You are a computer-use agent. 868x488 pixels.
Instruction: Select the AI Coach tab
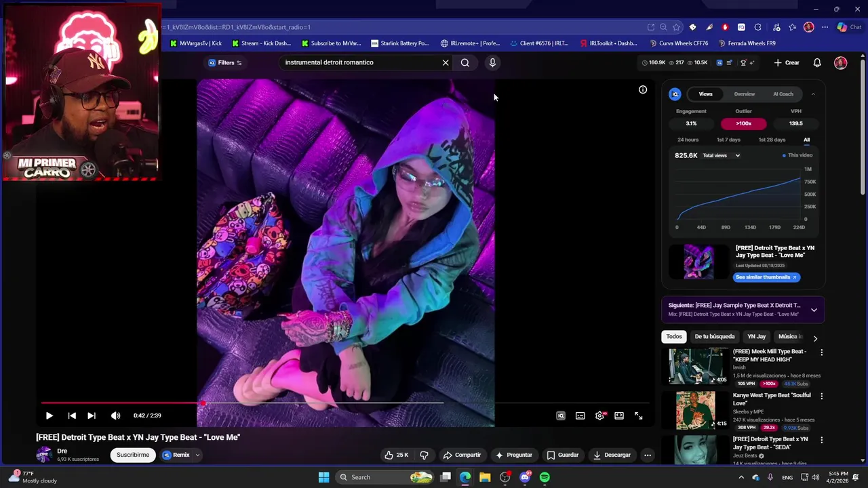pos(783,94)
